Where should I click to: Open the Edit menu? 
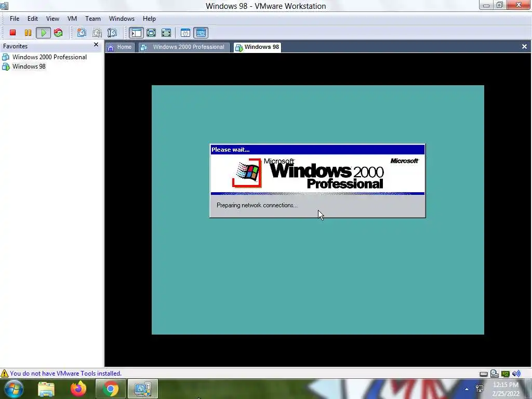33,19
